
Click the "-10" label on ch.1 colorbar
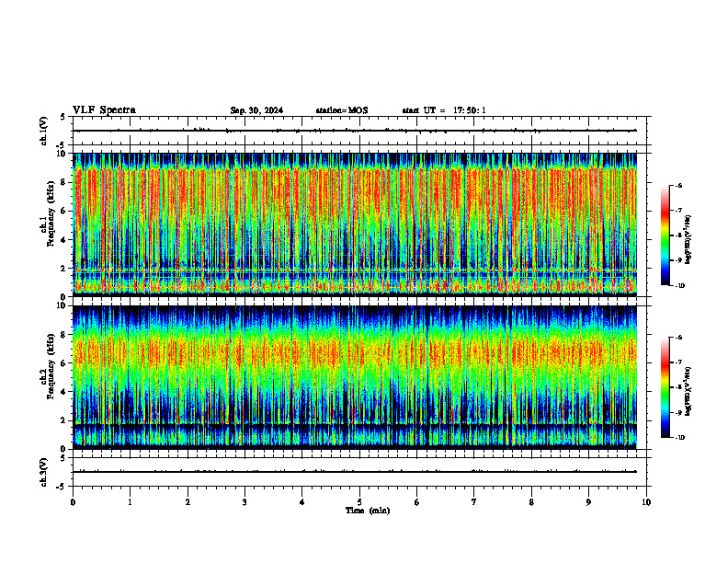point(680,286)
